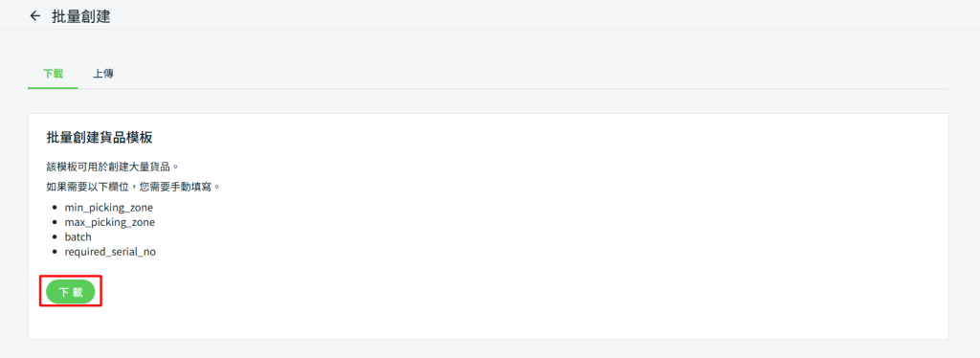Click the max_picking_zone list item

pyautogui.click(x=110, y=222)
